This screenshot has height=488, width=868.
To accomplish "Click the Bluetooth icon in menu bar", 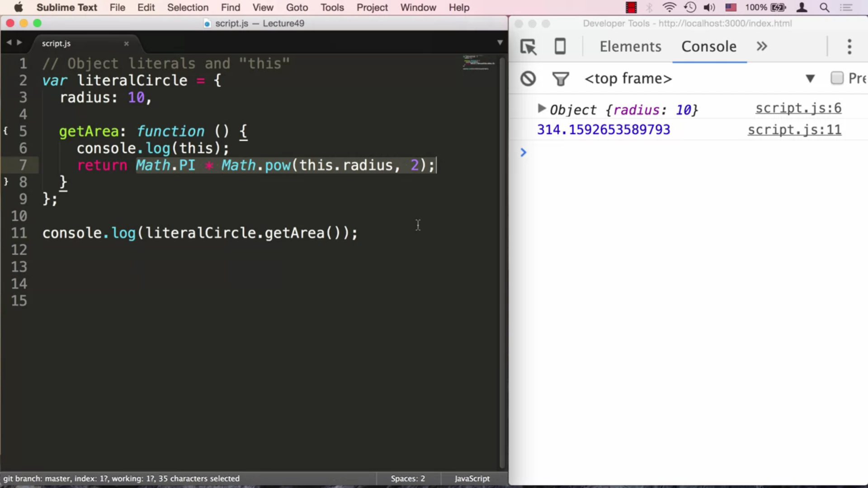I will (649, 7).
